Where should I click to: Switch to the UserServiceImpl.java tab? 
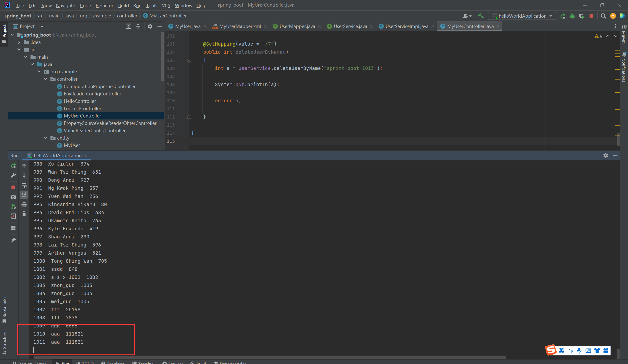(x=406, y=26)
